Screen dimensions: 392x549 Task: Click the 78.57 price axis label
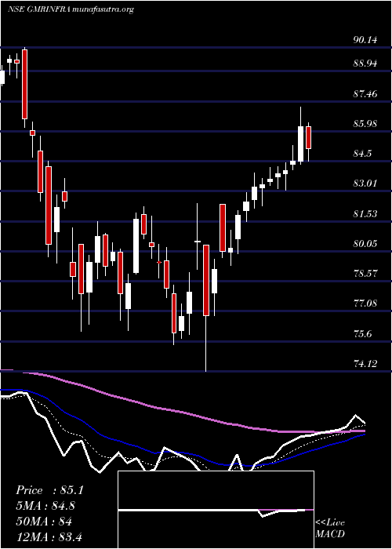click(365, 273)
